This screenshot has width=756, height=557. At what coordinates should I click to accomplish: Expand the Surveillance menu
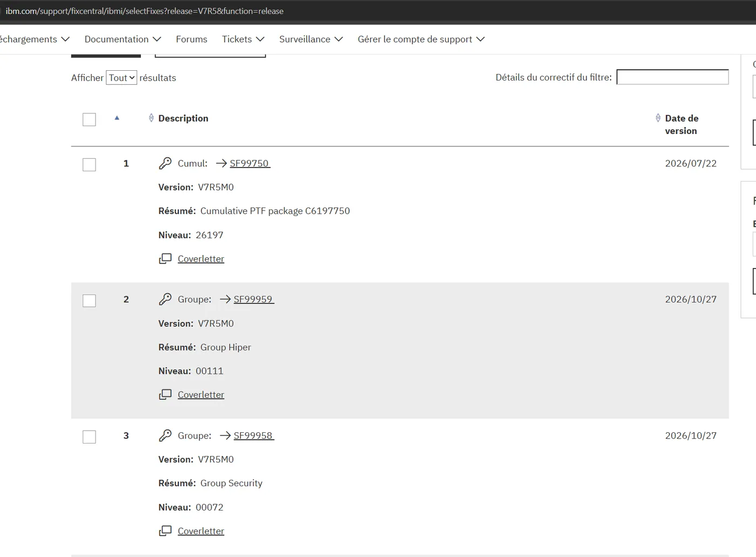point(311,39)
